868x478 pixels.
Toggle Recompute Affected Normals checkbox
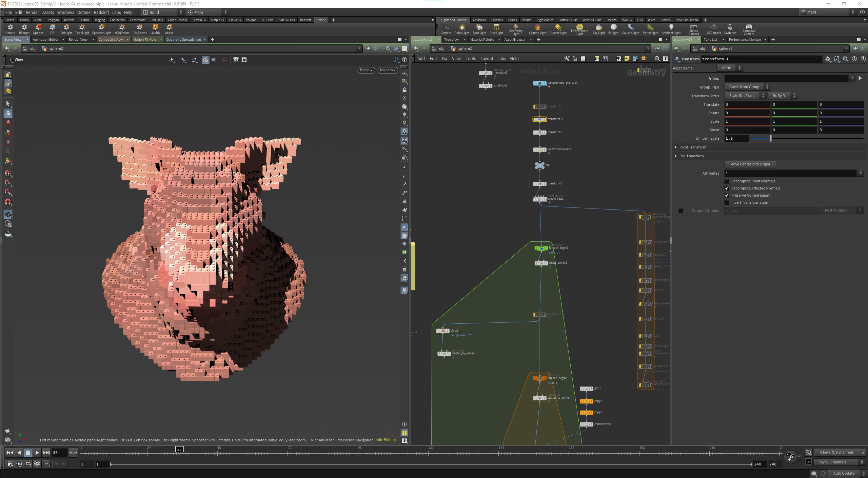[x=727, y=188]
